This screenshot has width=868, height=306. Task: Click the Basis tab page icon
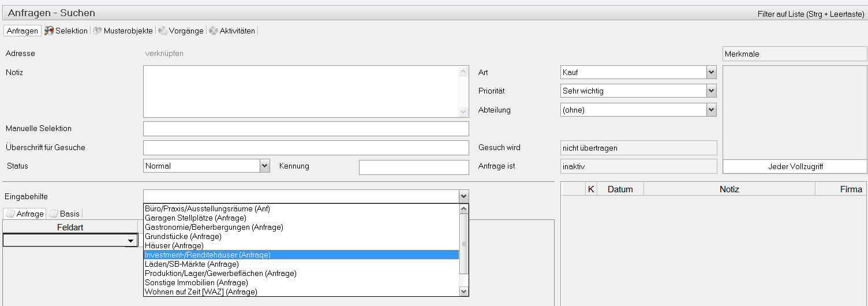[x=54, y=214]
